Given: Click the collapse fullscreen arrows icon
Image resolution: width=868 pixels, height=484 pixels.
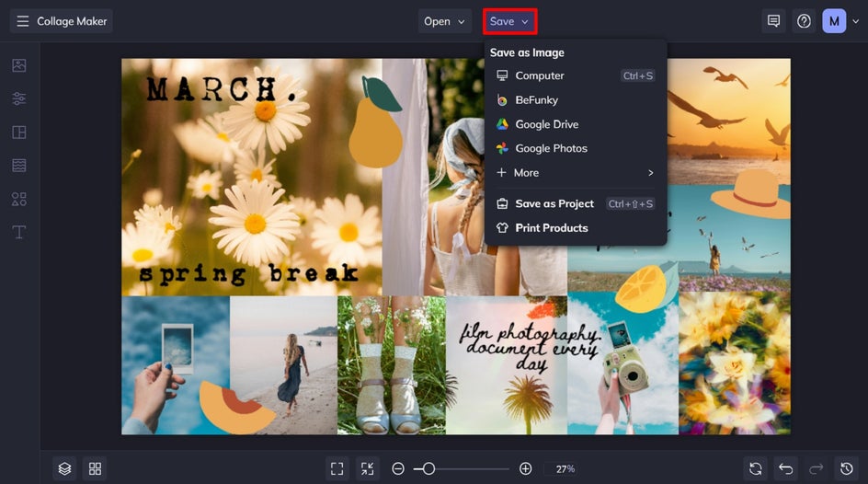Looking at the screenshot, I should (367, 468).
